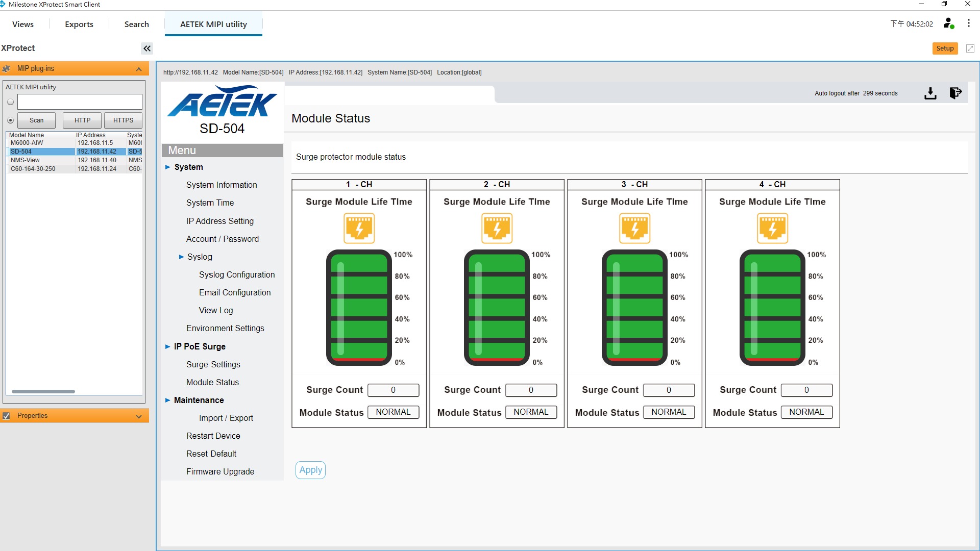Expand the Properties section

pos(139,416)
